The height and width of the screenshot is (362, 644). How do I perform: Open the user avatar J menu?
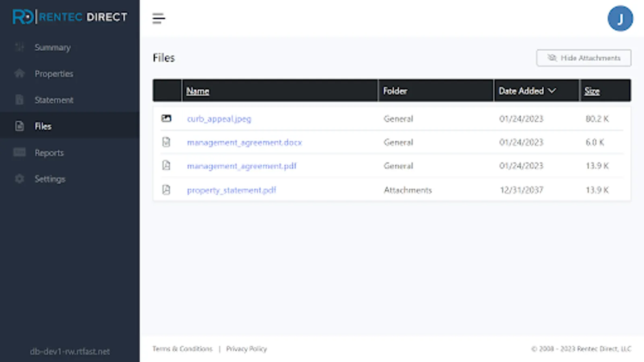pyautogui.click(x=620, y=19)
